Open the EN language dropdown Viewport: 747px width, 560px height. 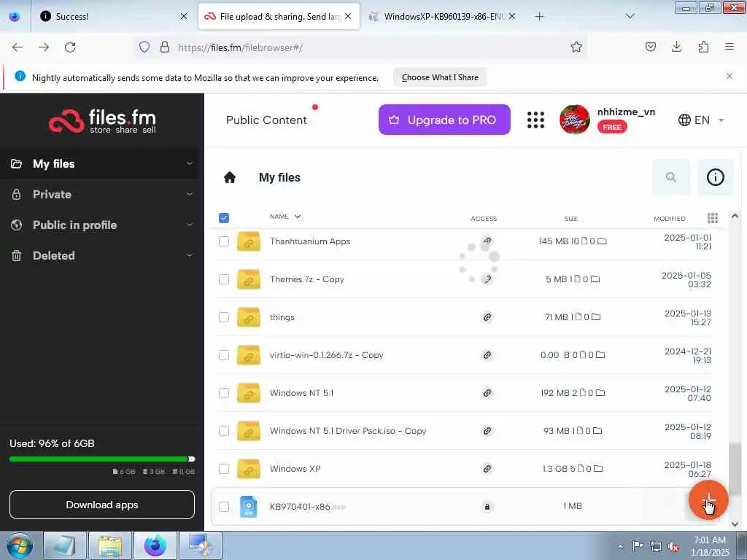pos(701,120)
